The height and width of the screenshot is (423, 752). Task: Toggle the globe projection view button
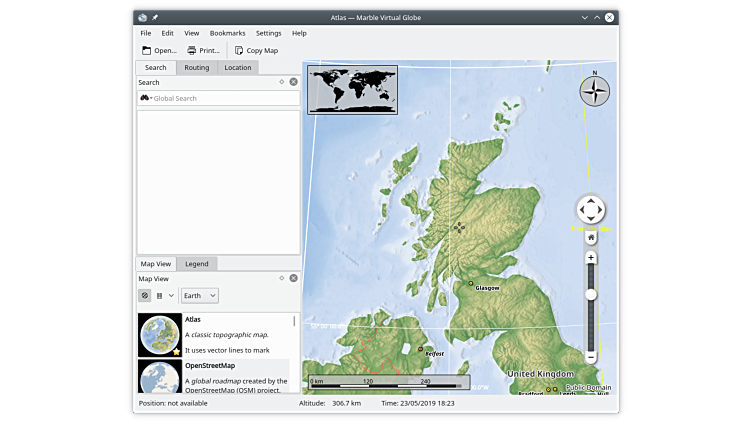[x=145, y=296]
